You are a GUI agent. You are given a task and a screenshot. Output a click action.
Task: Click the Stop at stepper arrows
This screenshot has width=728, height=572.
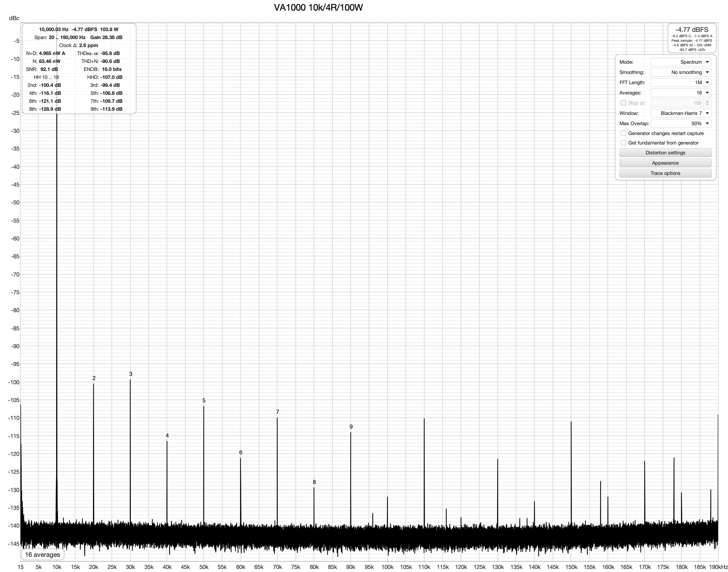pyautogui.click(x=707, y=103)
